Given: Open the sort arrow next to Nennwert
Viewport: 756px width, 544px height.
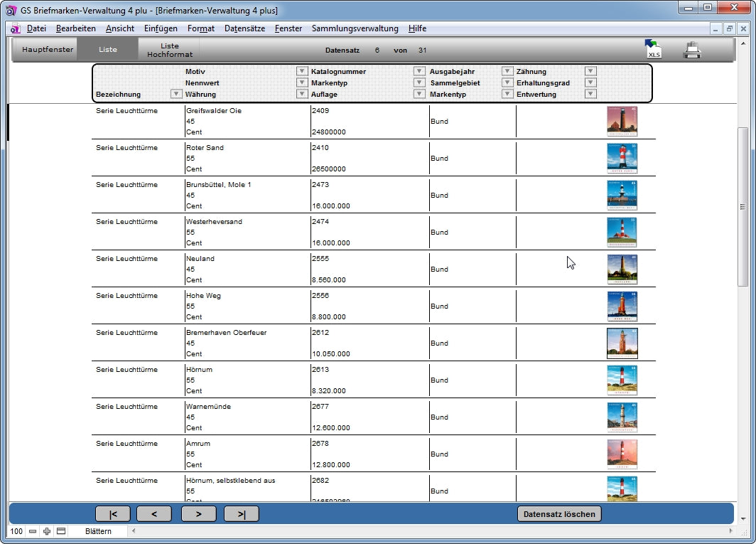Looking at the screenshot, I should [x=302, y=82].
